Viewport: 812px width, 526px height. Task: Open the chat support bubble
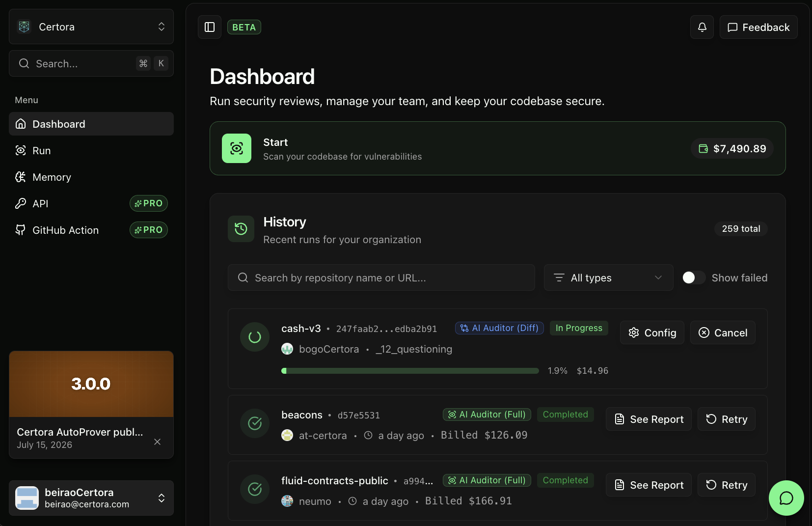click(786, 498)
